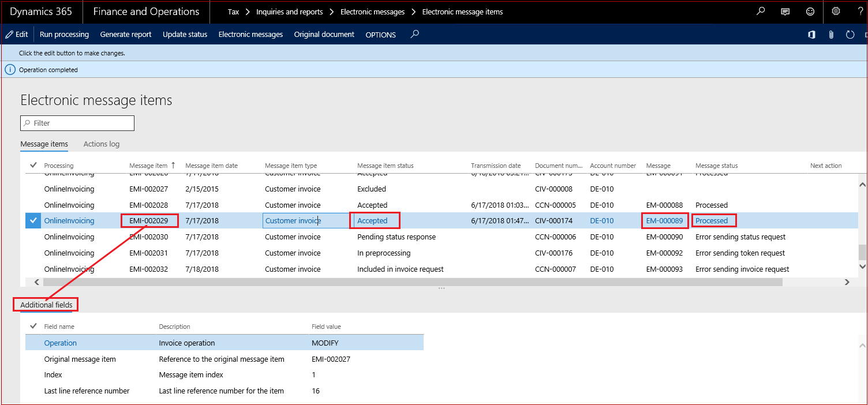Sort by the Message item column header
This screenshot has height=405, width=868.
[148, 166]
